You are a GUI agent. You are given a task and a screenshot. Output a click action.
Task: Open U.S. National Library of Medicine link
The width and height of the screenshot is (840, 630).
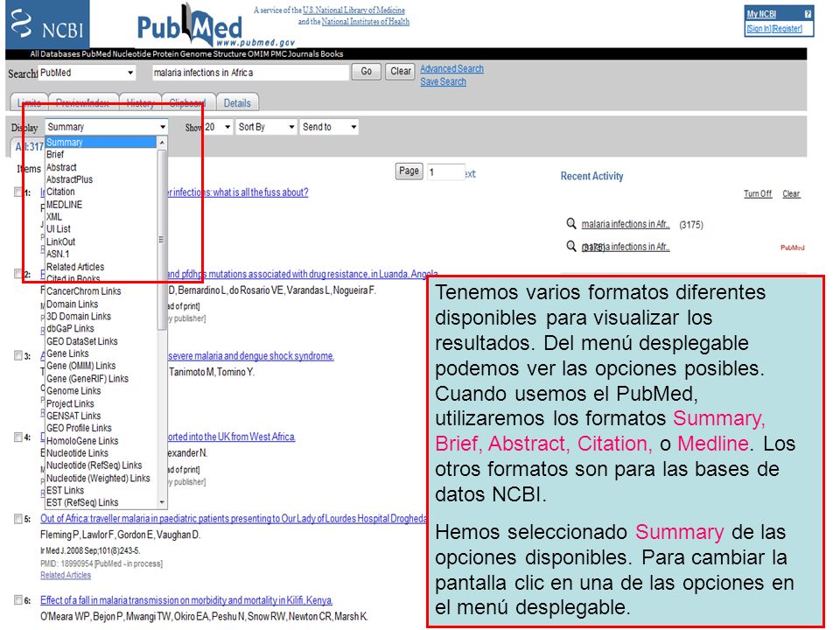click(x=353, y=10)
